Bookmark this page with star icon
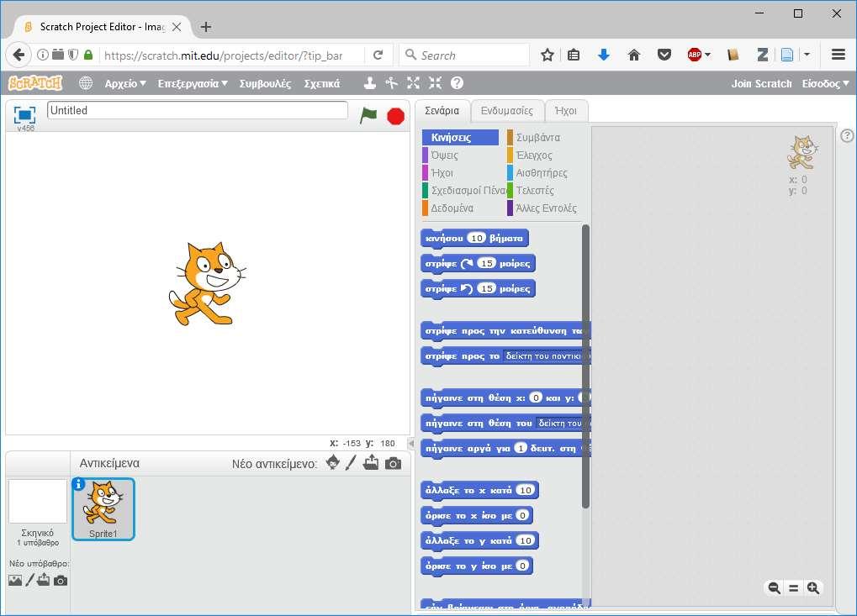Screen dimensions: 857x616 pyautogui.click(x=548, y=55)
